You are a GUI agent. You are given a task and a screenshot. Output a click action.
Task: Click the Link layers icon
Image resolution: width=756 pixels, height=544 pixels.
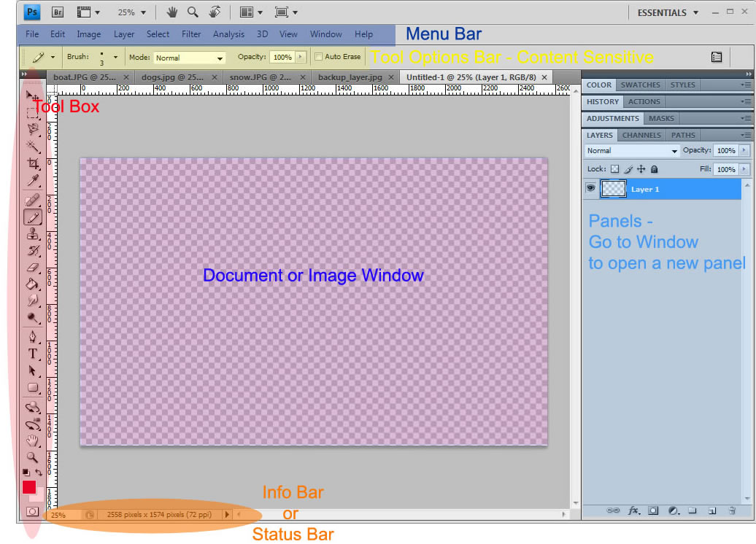613,510
